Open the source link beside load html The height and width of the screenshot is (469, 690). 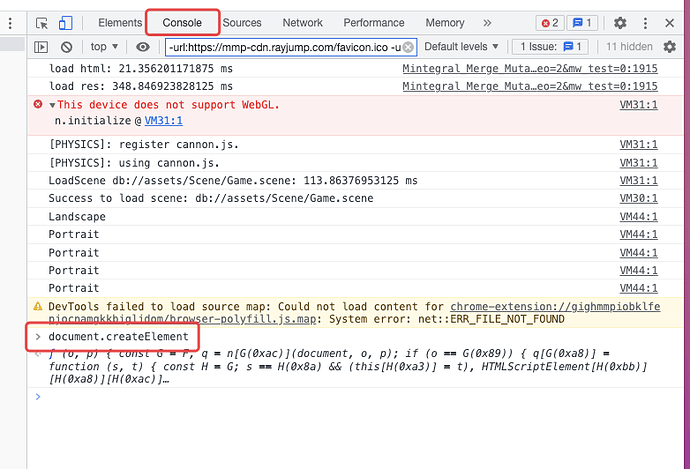point(530,69)
